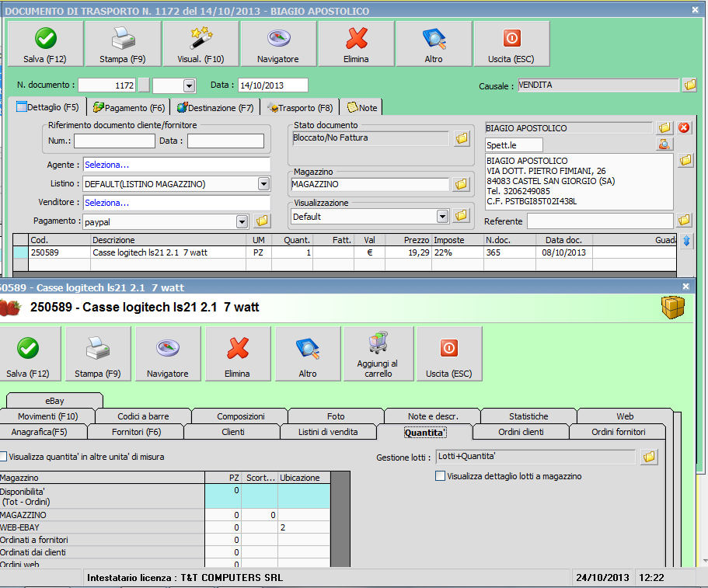Click the Referente input field

[600, 221]
